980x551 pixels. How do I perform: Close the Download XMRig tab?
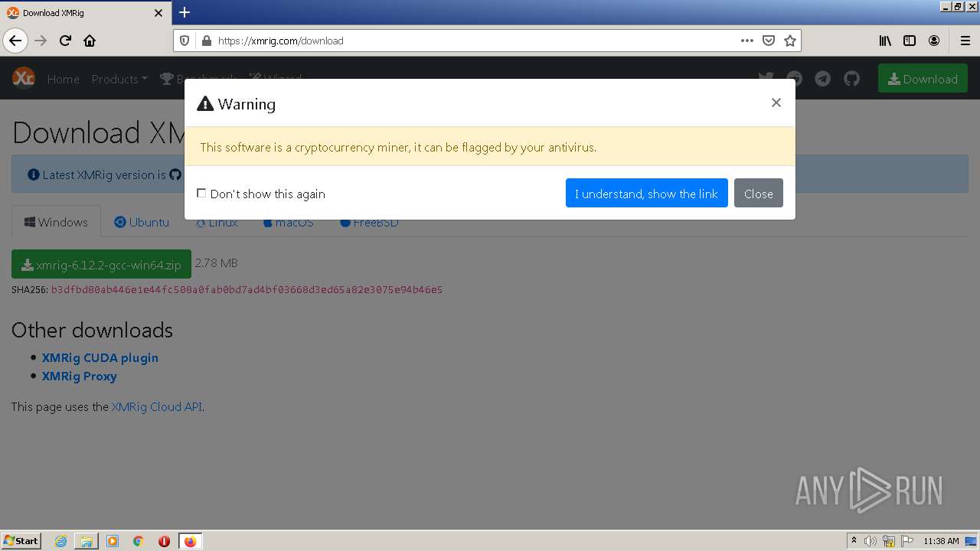pyautogui.click(x=158, y=13)
